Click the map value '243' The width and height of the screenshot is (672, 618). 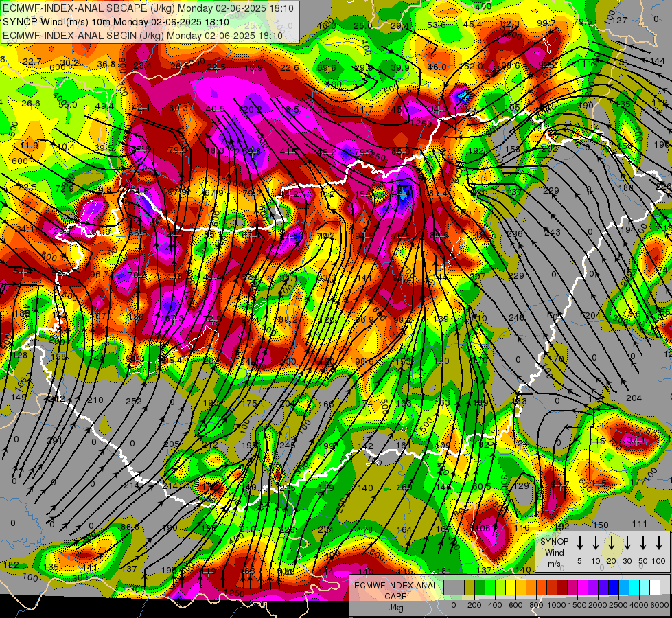click(552, 233)
